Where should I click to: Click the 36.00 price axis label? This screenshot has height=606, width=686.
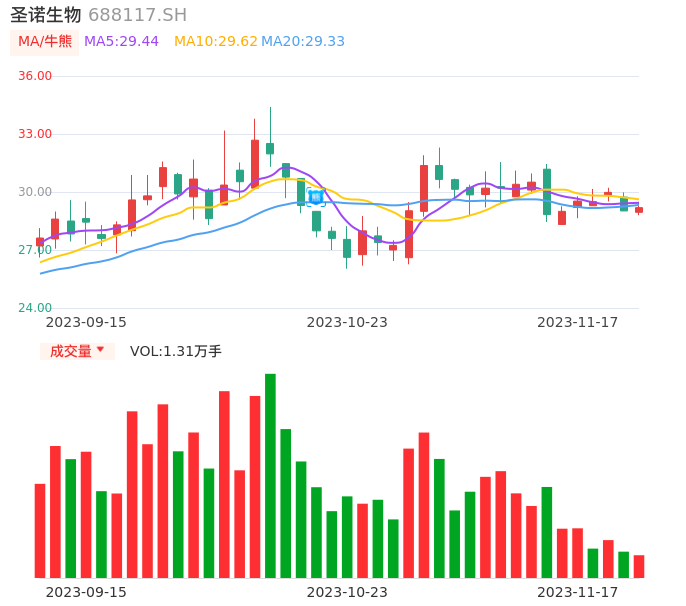pyautogui.click(x=35, y=76)
